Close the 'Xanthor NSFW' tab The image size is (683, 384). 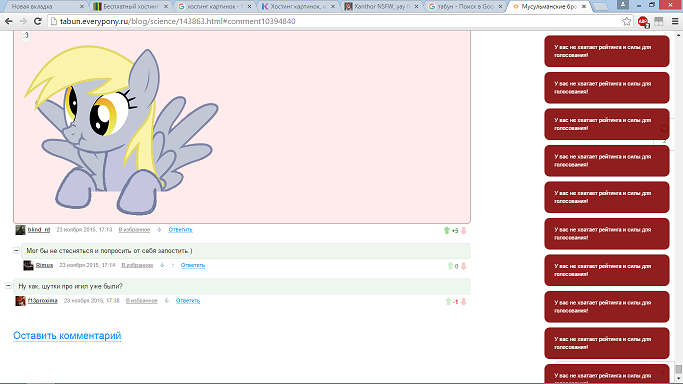(416, 7)
